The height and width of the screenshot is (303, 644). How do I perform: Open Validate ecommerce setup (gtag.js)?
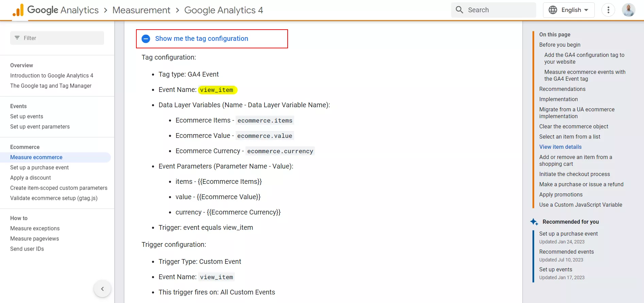point(54,198)
